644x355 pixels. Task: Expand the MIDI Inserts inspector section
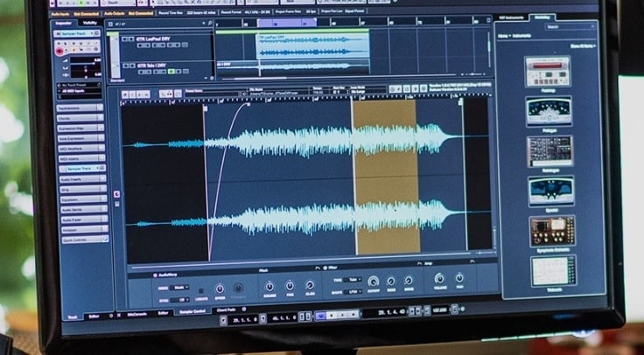tap(81, 158)
